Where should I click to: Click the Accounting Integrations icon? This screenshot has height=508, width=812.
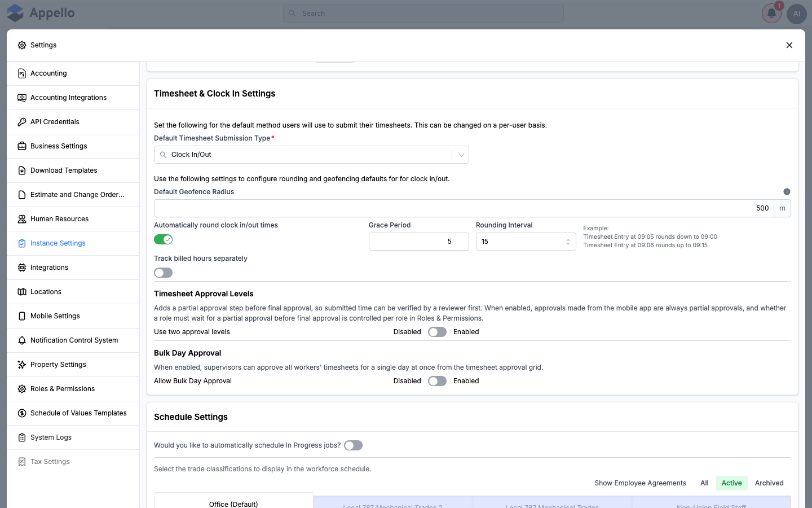pyautogui.click(x=22, y=98)
